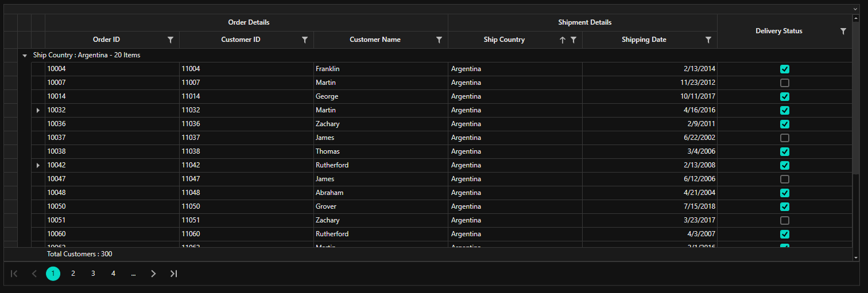Expand details for order 10032
The width and height of the screenshot is (868, 293).
click(38, 110)
